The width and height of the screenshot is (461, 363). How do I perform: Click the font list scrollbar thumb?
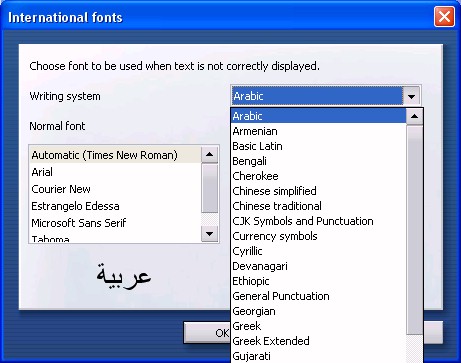(210, 188)
